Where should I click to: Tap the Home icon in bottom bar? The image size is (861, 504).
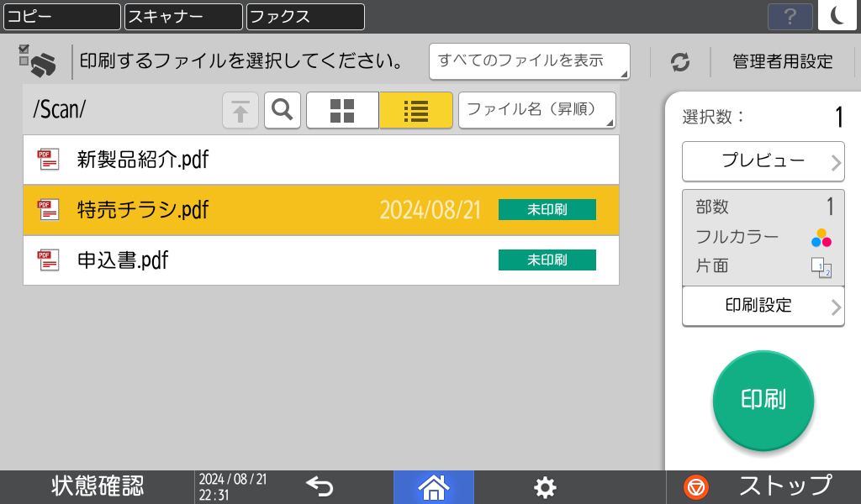[x=433, y=486]
